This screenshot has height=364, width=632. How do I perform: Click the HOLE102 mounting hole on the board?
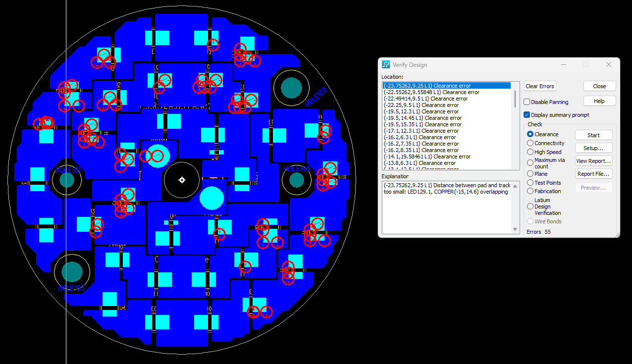[291, 88]
